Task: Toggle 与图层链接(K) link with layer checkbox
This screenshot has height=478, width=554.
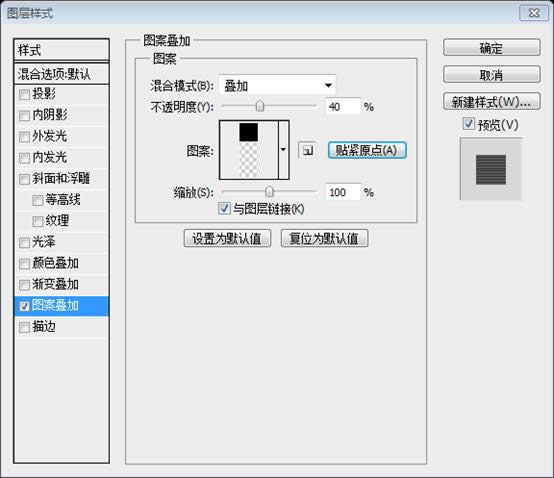Action: 224,208
